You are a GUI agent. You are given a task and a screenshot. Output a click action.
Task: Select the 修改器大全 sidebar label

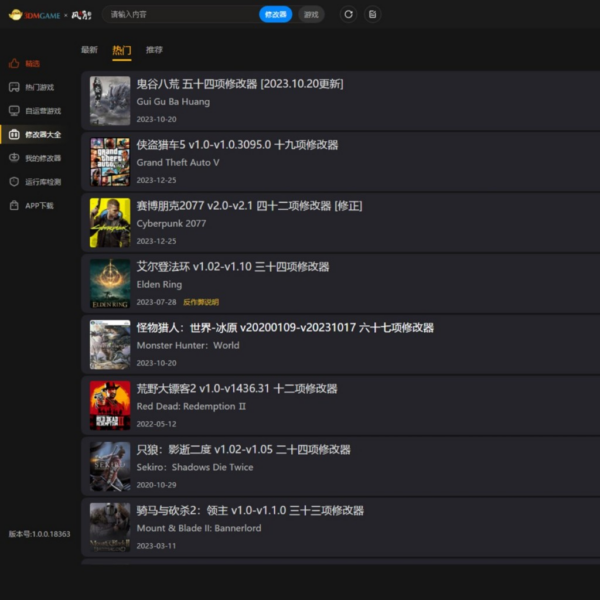(43, 135)
